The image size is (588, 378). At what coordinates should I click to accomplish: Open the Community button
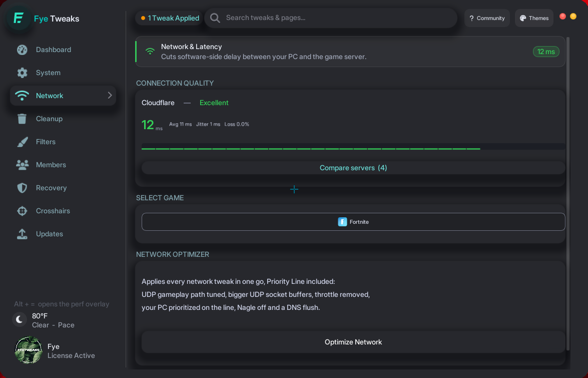point(487,18)
